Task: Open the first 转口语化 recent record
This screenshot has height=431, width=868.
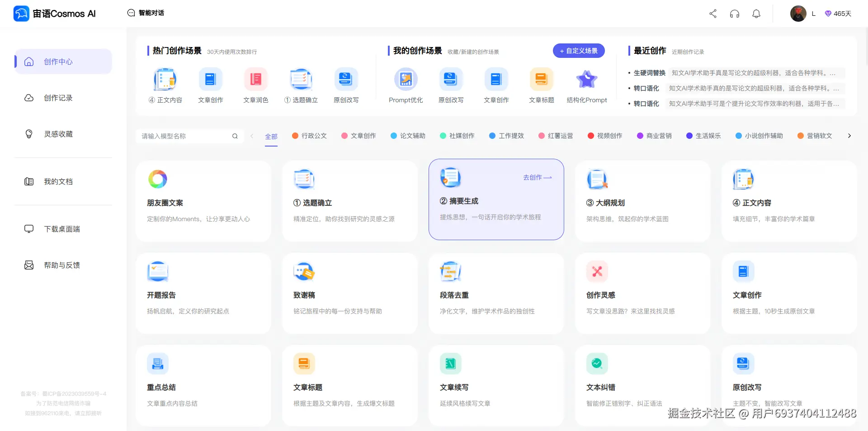Action: (x=736, y=88)
